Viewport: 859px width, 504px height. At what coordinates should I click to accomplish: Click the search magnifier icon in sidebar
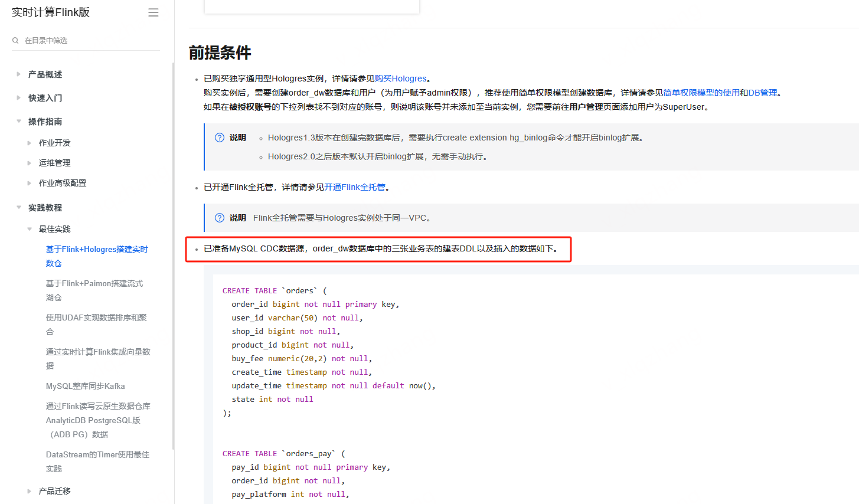(x=15, y=40)
